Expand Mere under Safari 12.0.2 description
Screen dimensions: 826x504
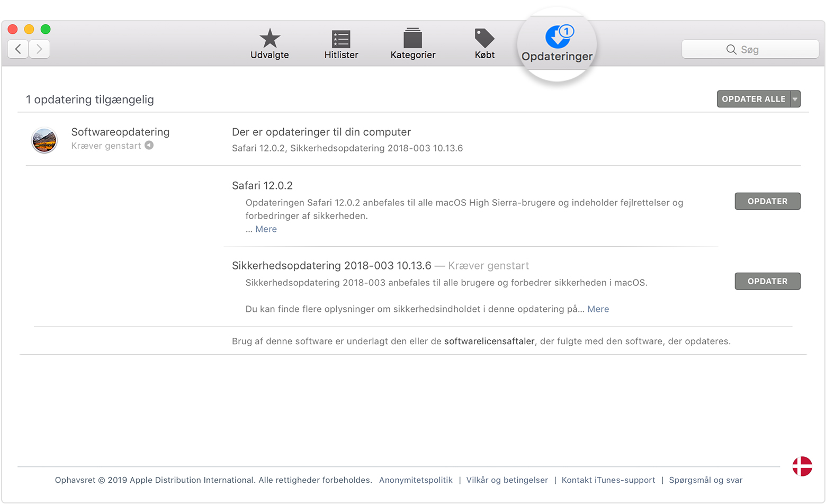click(x=266, y=229)
